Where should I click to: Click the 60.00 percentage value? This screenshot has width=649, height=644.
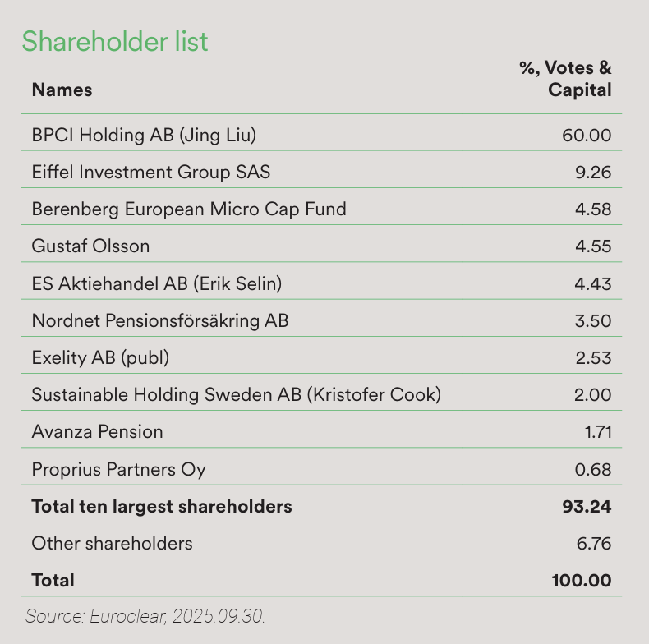587,135
